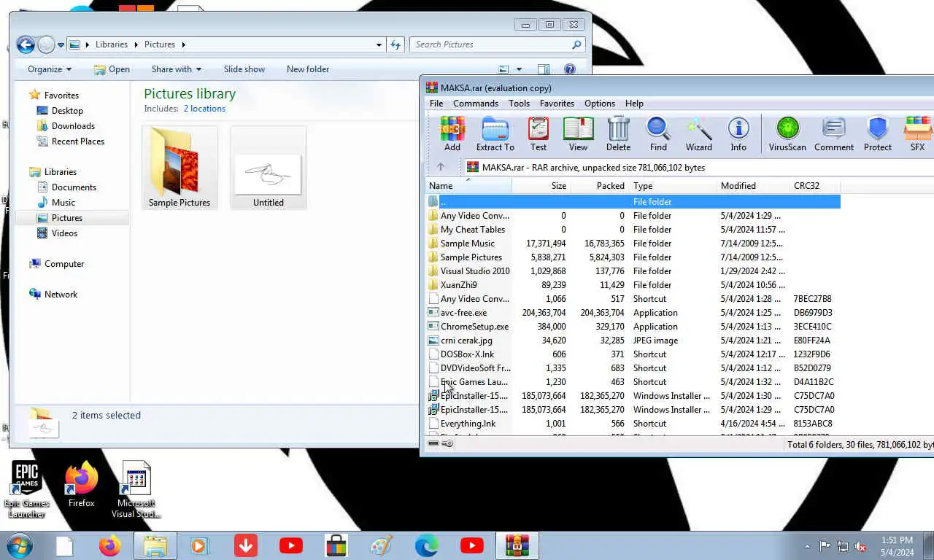This screenshot has height=560, width=934.
Task: Open the Tools menu in WinRAR
Action: 519,104
